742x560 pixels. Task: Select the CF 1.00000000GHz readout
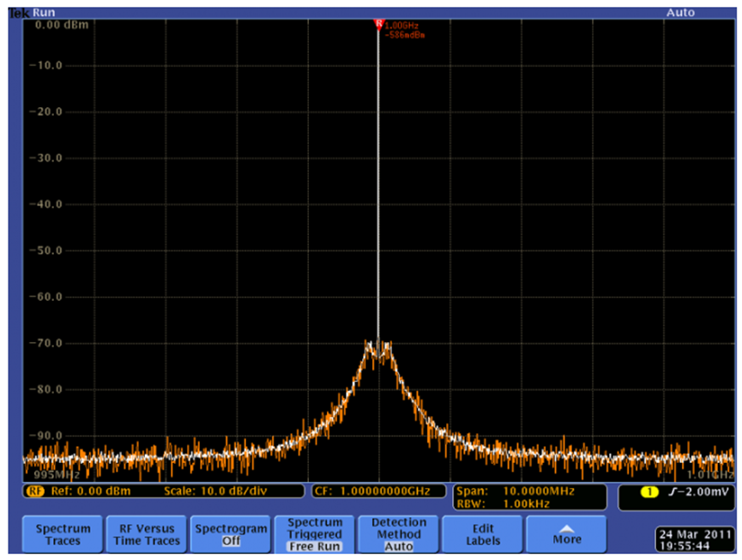click(x=378, y=491)
